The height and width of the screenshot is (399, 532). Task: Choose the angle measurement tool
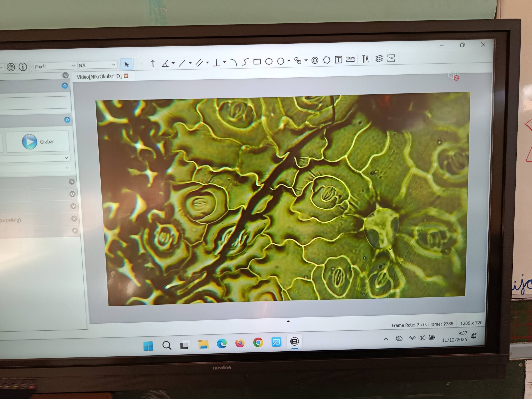pos(165,64)
